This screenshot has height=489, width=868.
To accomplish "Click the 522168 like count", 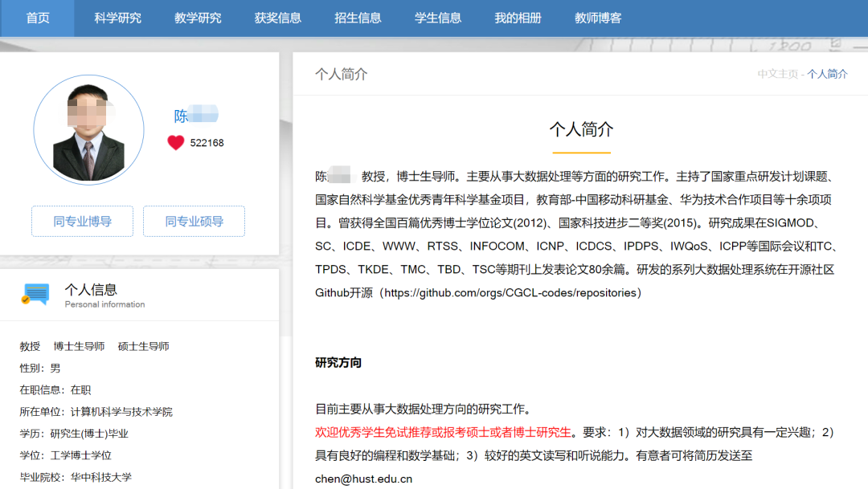I will pos(207,143).
